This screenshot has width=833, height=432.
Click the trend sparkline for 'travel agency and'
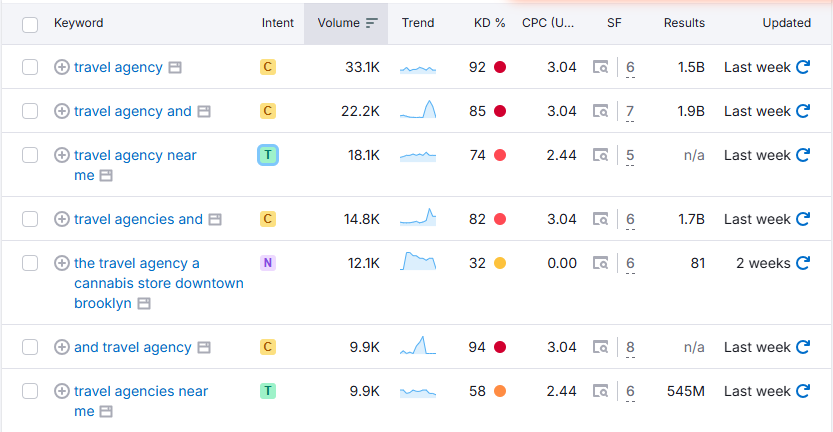pyautogui.click(x=418, y=110)
